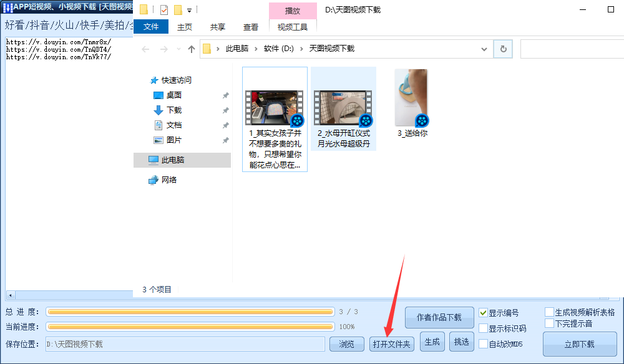
Task: Click the 挑选 button
Action: tap(462, 342)
